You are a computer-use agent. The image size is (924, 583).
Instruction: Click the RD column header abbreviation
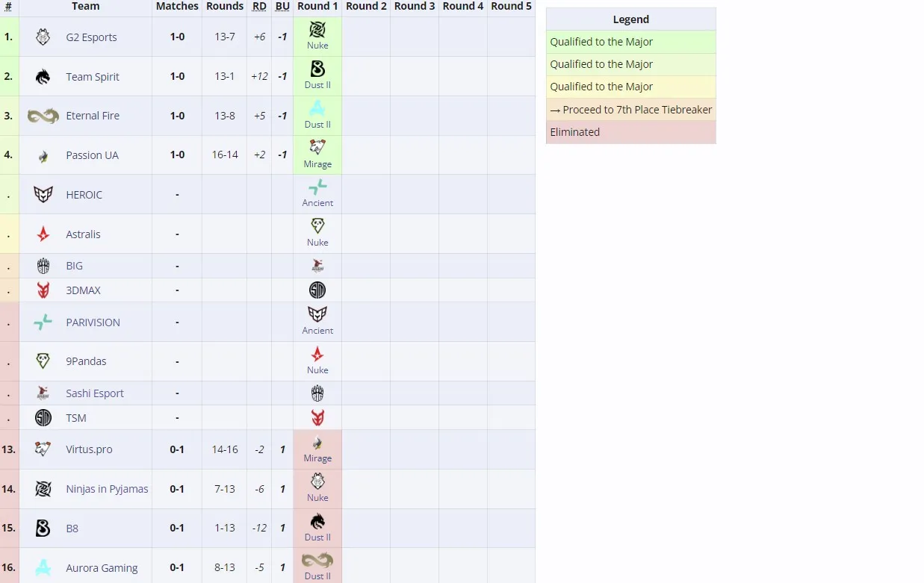[x=259, y=6]
